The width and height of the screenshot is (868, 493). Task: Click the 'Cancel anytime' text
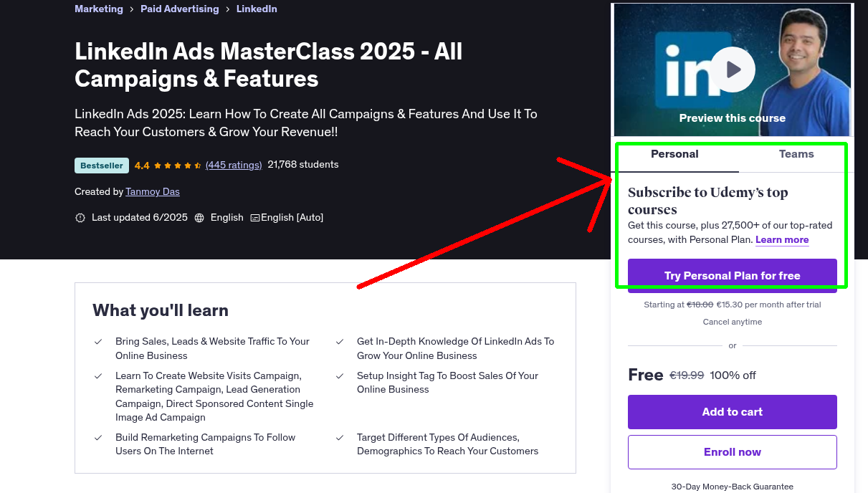coord(733,322)
